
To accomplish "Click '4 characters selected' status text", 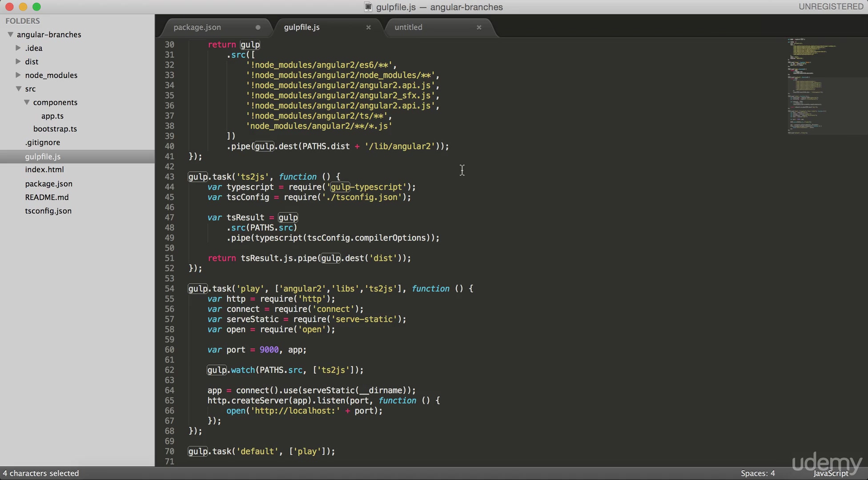I will click(x=41, y=473).
